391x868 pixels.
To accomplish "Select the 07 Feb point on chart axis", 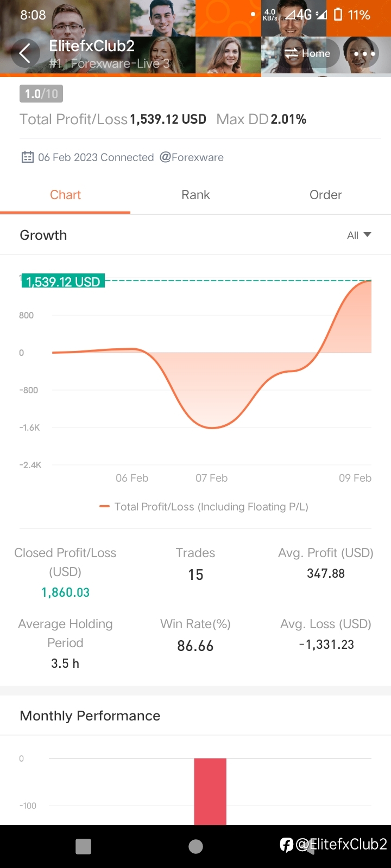I will tap(211, 478).
